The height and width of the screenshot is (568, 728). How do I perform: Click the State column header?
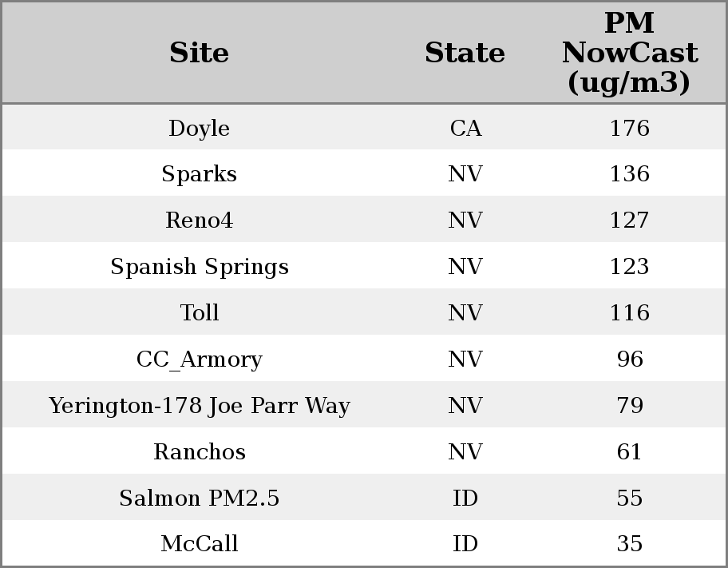coord(465,54)
